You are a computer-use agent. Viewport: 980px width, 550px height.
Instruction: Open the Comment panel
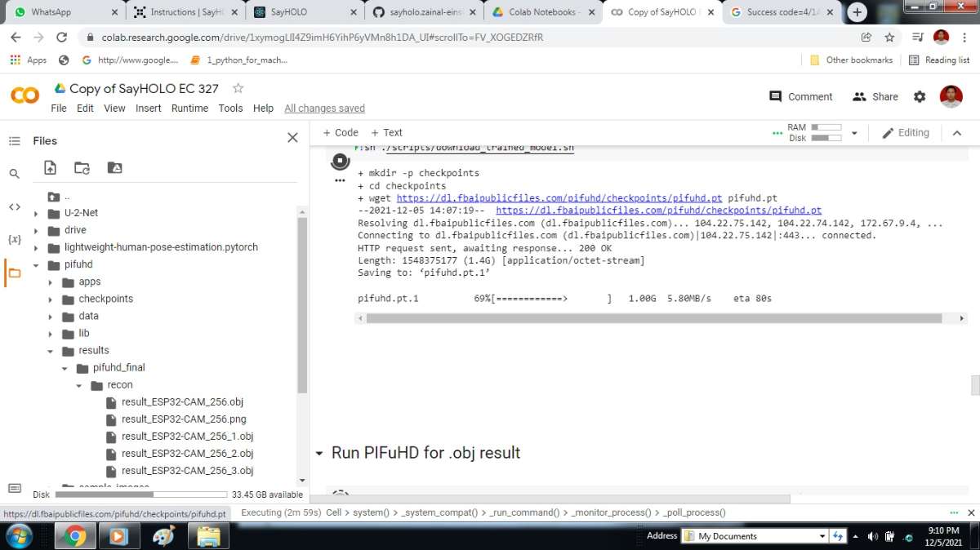pos(800,96)
